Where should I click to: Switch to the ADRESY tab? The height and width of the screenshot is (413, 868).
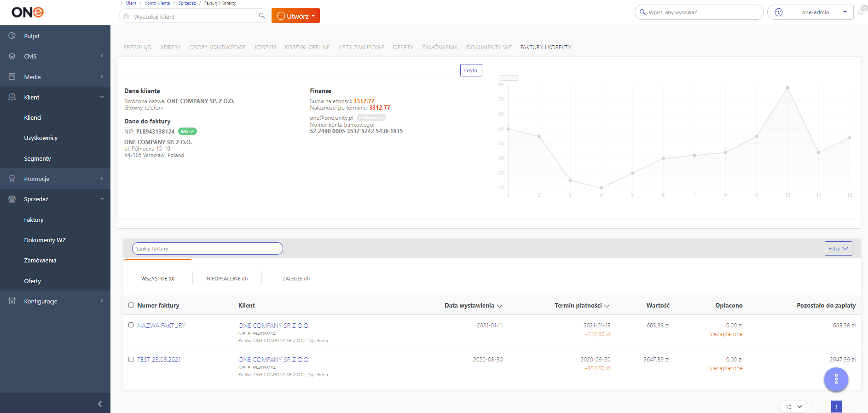coord(170,47)
